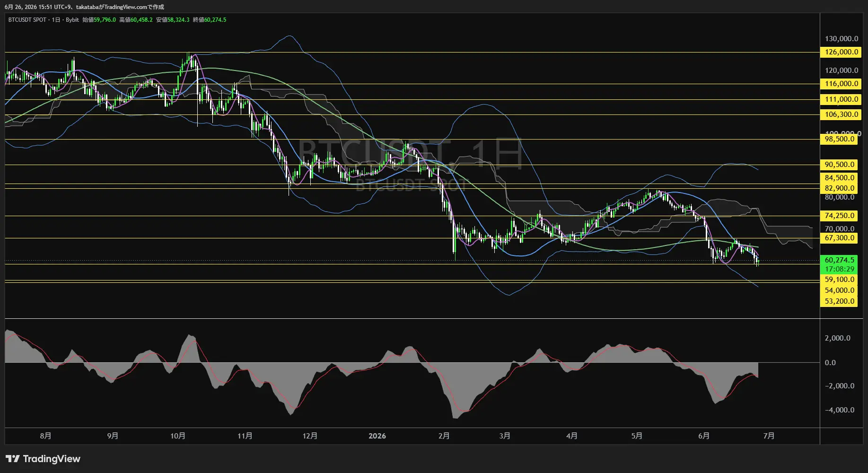Click the 3月 label on the time axis

coord(505,436)
